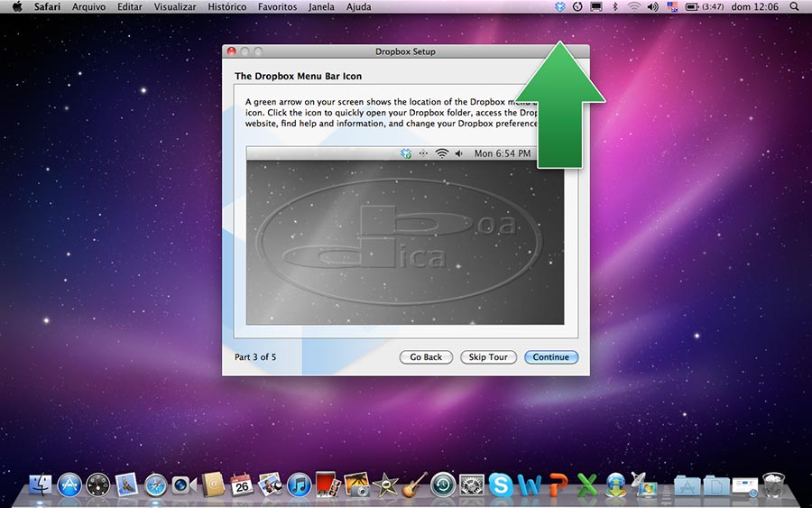
Task: Open the Ajuda menu
Action: click(x=358, y=6)
